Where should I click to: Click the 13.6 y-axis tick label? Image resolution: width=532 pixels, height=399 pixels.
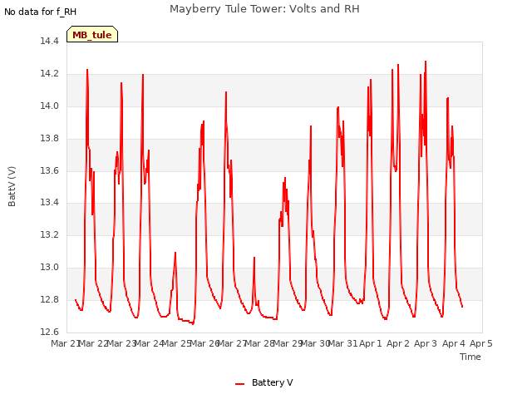pos(49,170)
